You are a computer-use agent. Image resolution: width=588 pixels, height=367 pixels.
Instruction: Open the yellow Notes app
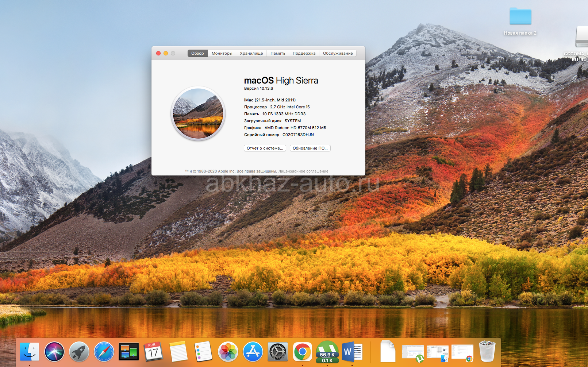pos(178,352)
